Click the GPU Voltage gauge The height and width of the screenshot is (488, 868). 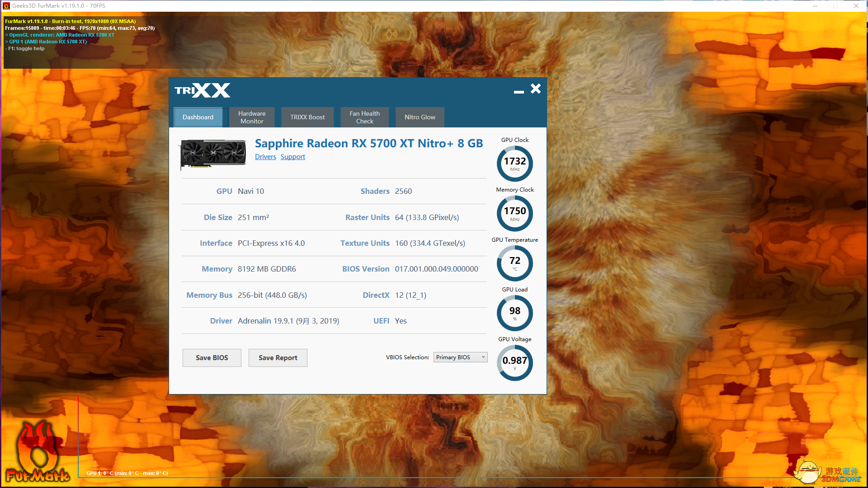[515, 362]
